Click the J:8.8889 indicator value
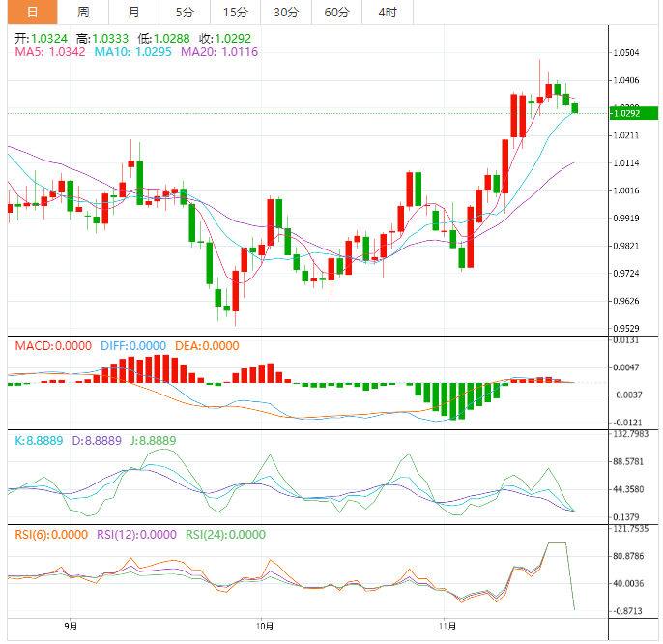 point(153,441)
